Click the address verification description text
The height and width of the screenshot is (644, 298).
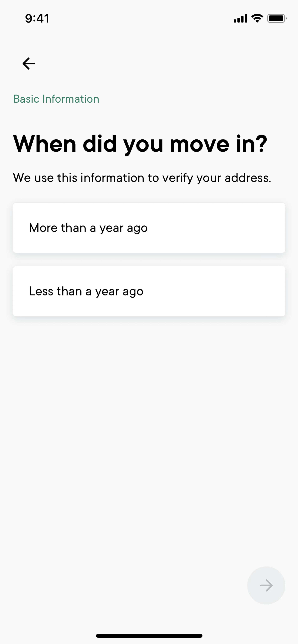coord(142,178)
